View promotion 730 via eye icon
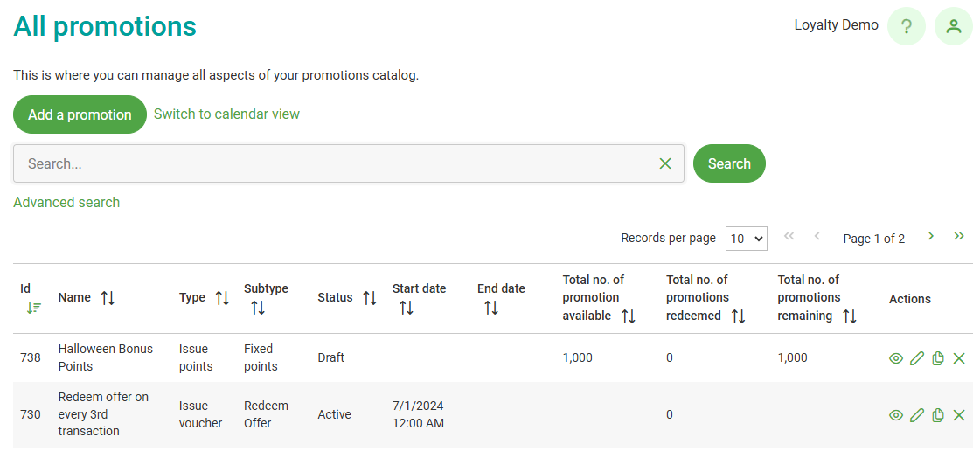This screenshot has height=451, width=980. click(x=896, y=415)
